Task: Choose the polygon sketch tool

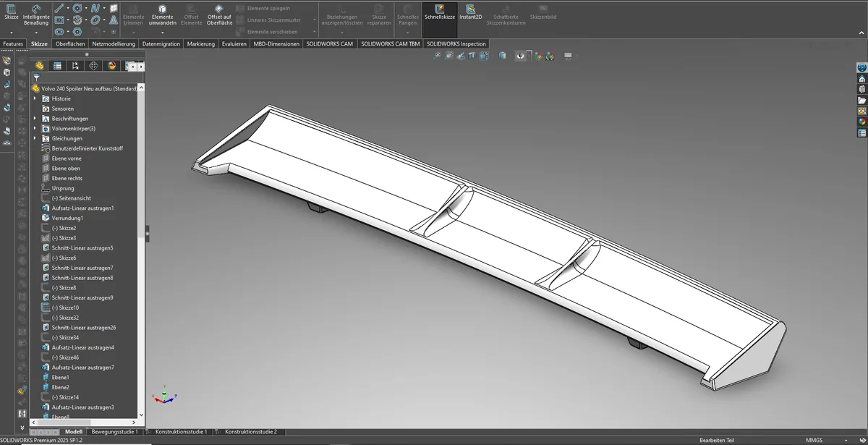Action: click(77, 32)
